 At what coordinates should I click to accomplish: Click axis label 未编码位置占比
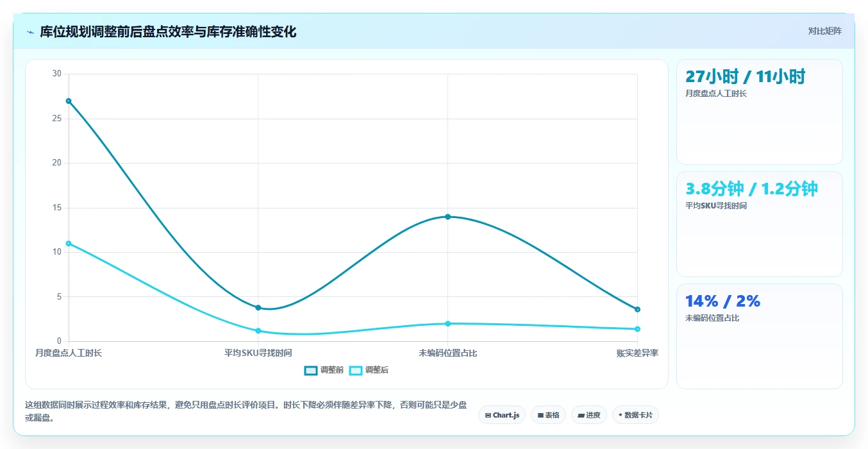[448, 353]
